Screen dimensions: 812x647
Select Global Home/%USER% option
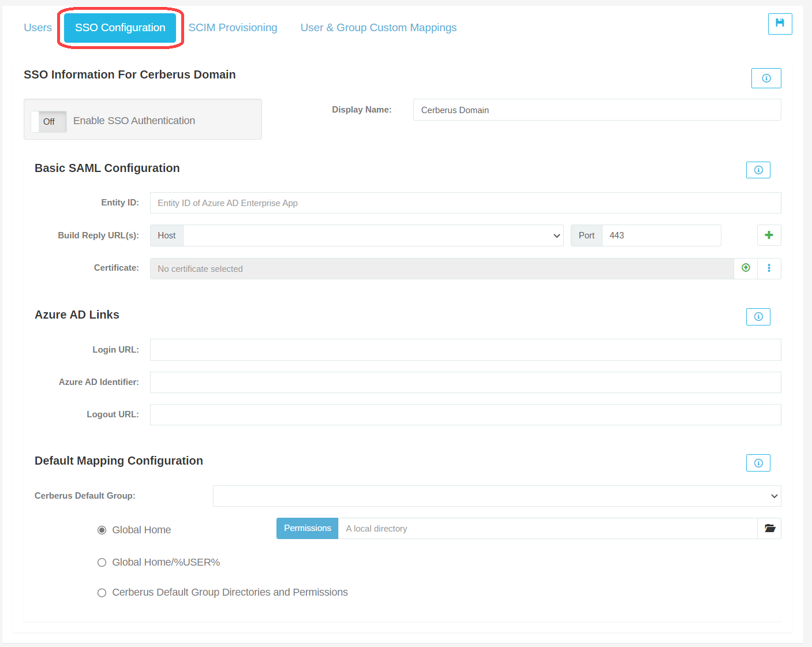point(102,562)
